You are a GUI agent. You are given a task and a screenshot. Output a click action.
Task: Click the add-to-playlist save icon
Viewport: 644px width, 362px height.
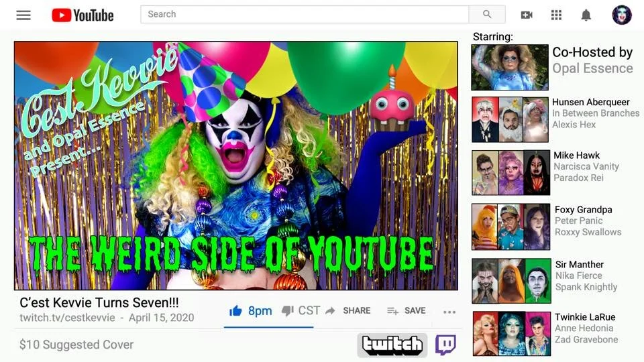(392, 311)
